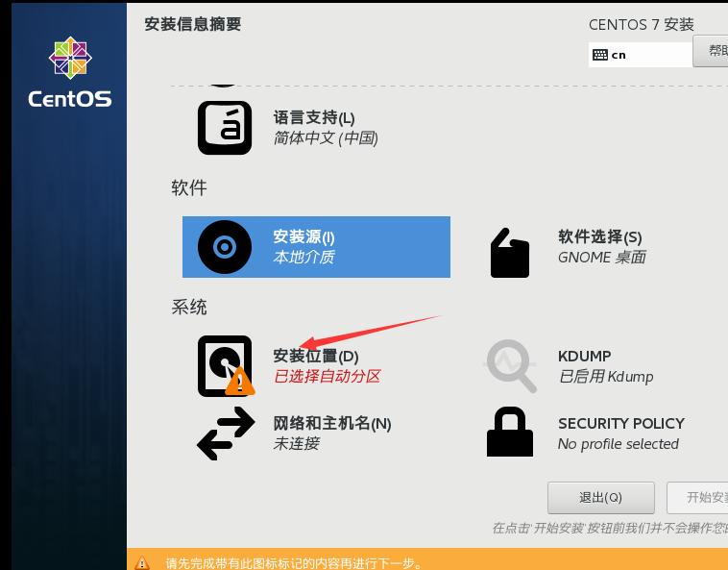
Task: Click the keyboard layout icon beside cn
Action: point(600,55)
